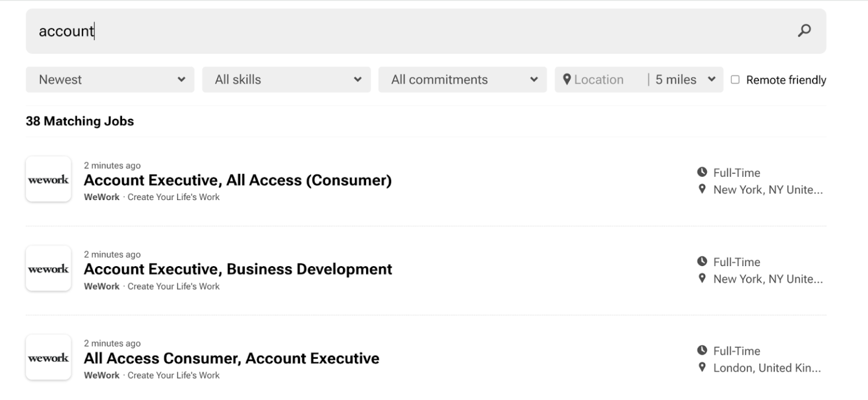Open the Newest sort dropdown

(x=110, y=80)
